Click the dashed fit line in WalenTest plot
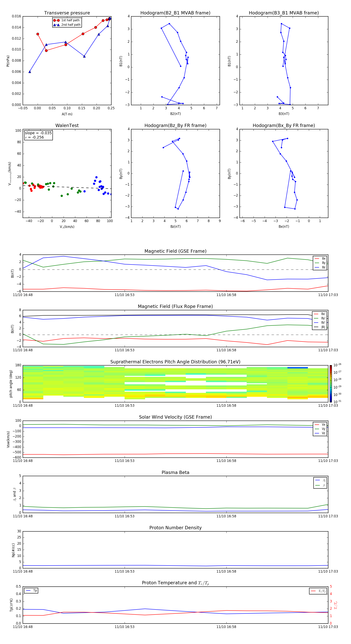 67,187
